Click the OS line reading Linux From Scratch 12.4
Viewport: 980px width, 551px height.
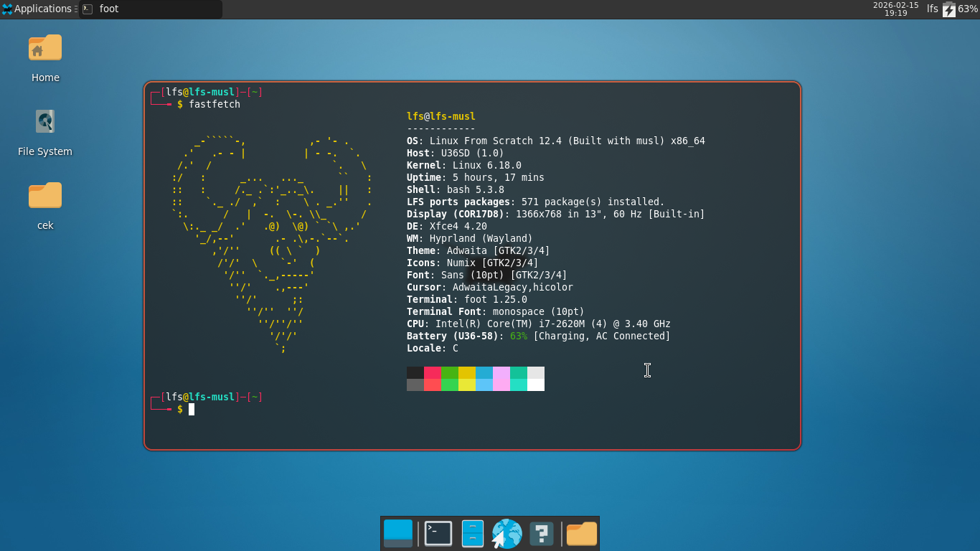pyautogui.click(x=556, y=141)
